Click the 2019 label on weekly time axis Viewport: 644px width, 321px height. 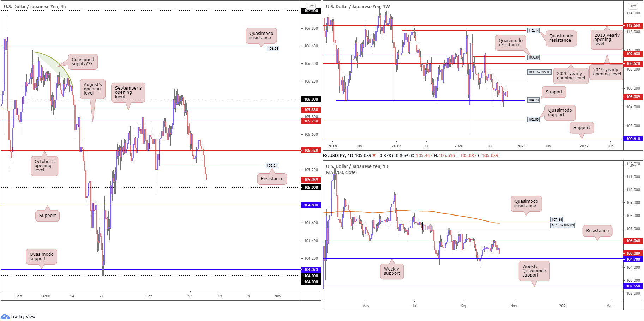coord(396,146)
